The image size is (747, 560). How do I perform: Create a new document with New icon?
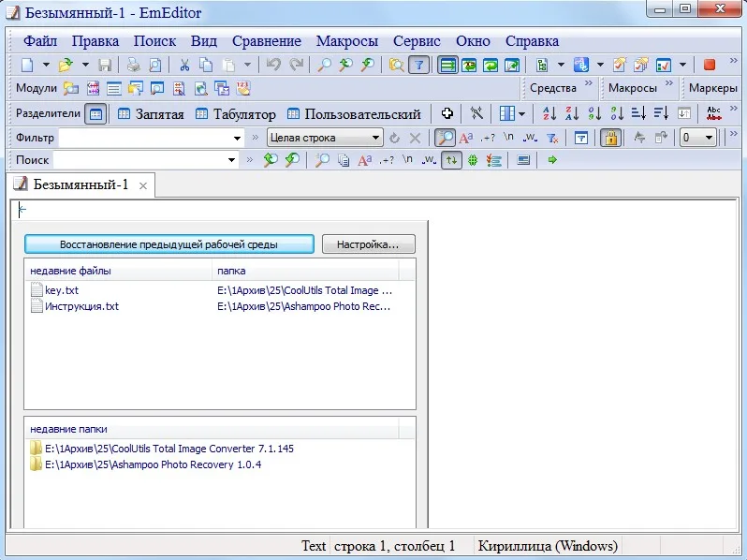28,65
